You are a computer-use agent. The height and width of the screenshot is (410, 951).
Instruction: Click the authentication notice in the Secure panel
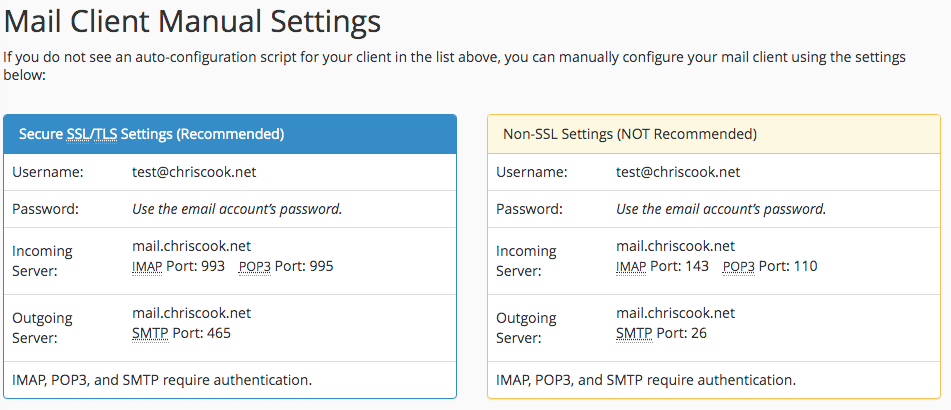[x=162, y=380]
